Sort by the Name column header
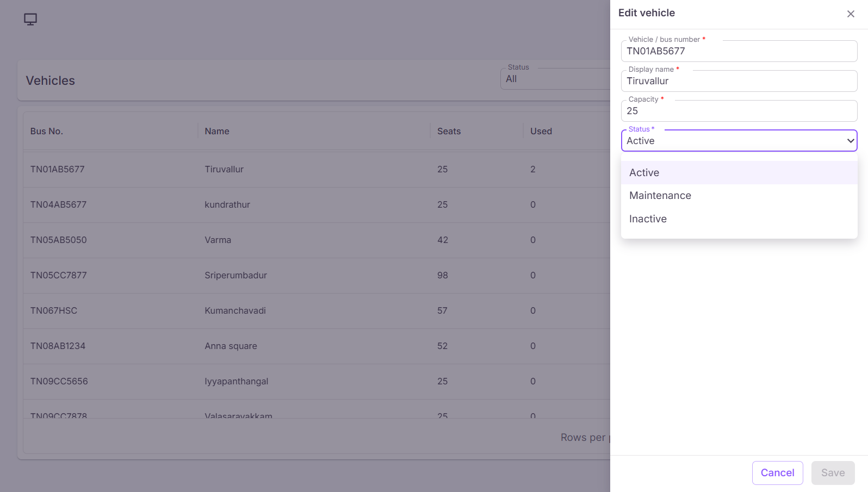Viewport: 868px width, 492px height. 217,131
